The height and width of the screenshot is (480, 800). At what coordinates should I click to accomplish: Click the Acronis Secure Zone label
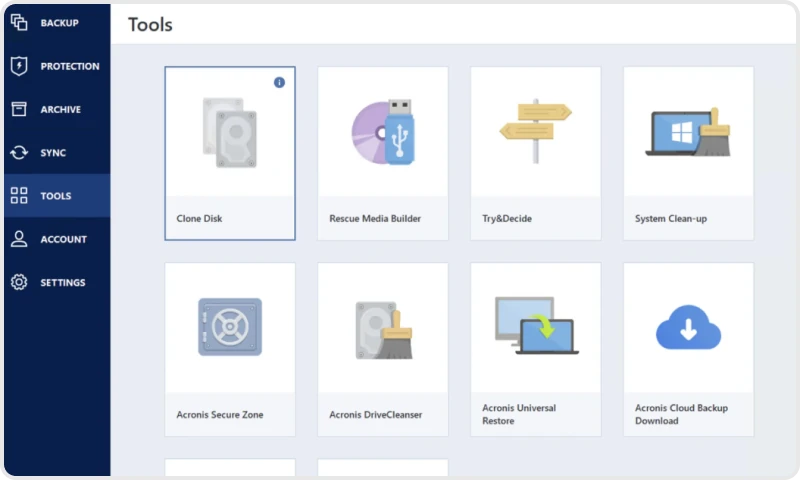point(220,415)
